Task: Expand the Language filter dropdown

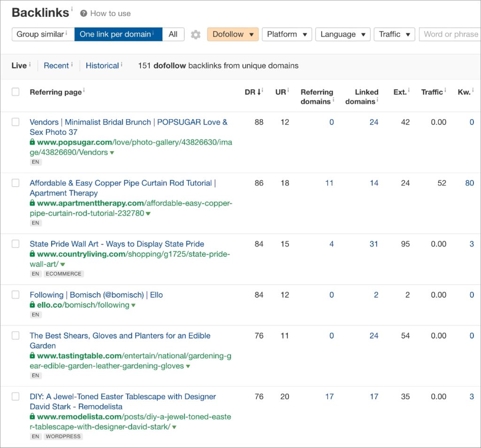Action: (x=342, y=34)
